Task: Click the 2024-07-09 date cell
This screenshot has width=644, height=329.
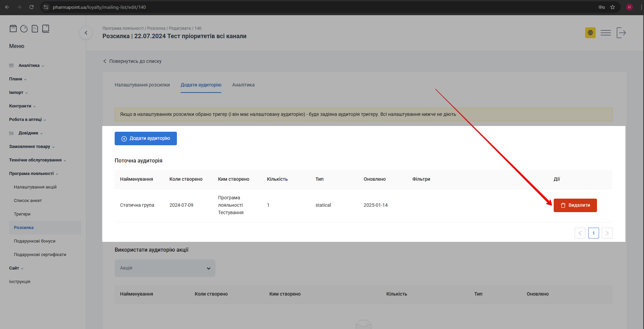Action: tap(181, 205)
